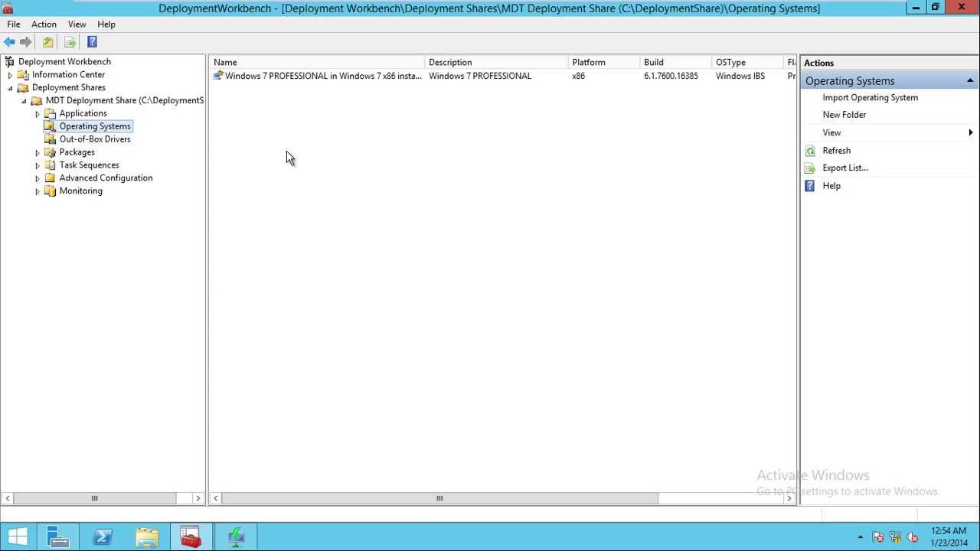Click the Windows 7 PROFESSIONAL image icon

pyautogui.click(x=218, y=76)
